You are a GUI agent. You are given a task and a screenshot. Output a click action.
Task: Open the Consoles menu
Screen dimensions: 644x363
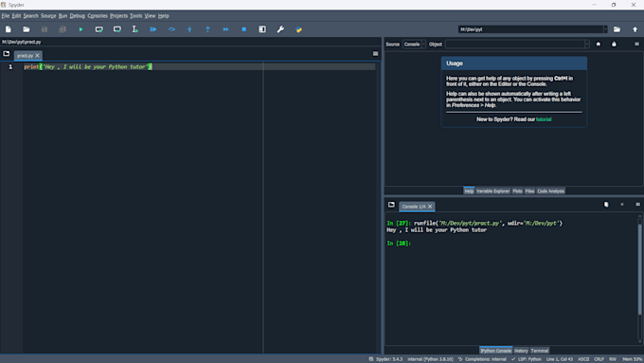(98, 15)
